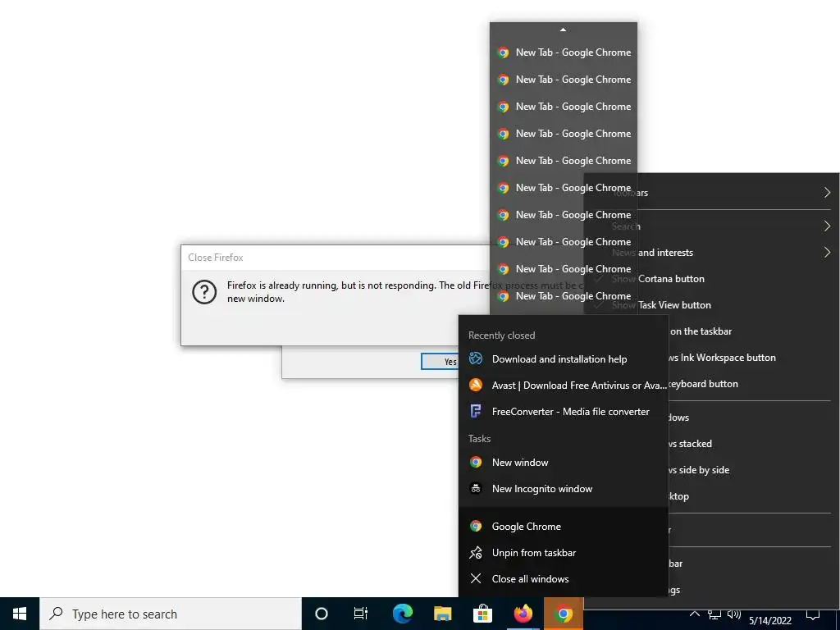The width and height of the screenshot is (840, 630).
Task: Open the volume speaker tray icon
Action: click(734, 614)
